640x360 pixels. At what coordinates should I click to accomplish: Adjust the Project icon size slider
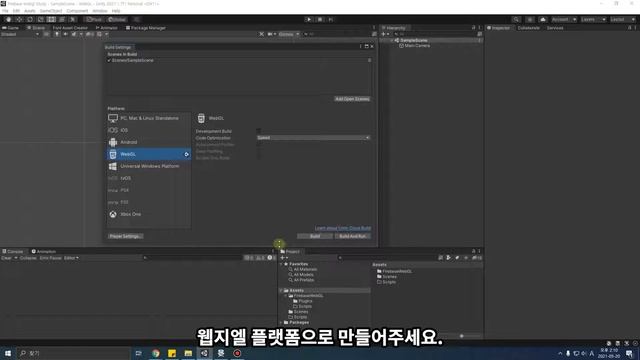coord(462,336)
